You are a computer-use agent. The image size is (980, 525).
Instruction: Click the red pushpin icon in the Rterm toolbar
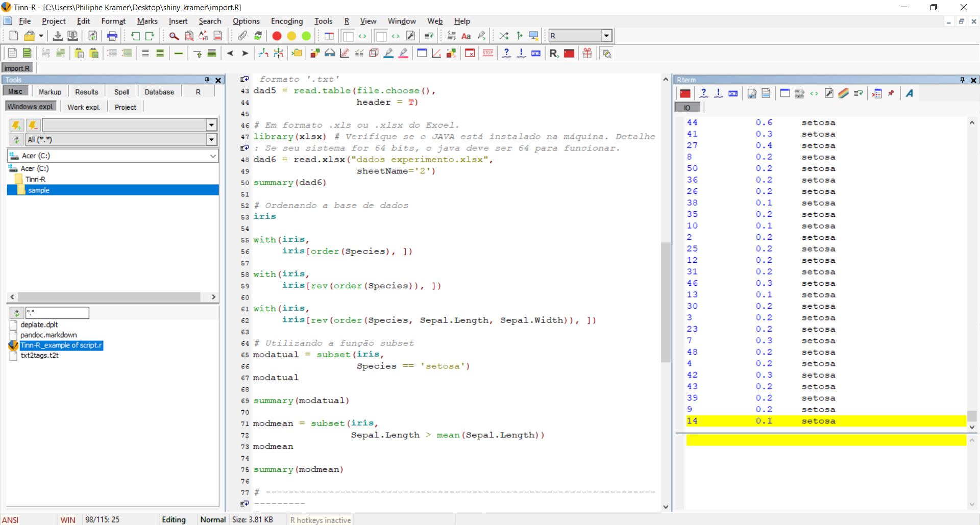(x=891, y=93)
